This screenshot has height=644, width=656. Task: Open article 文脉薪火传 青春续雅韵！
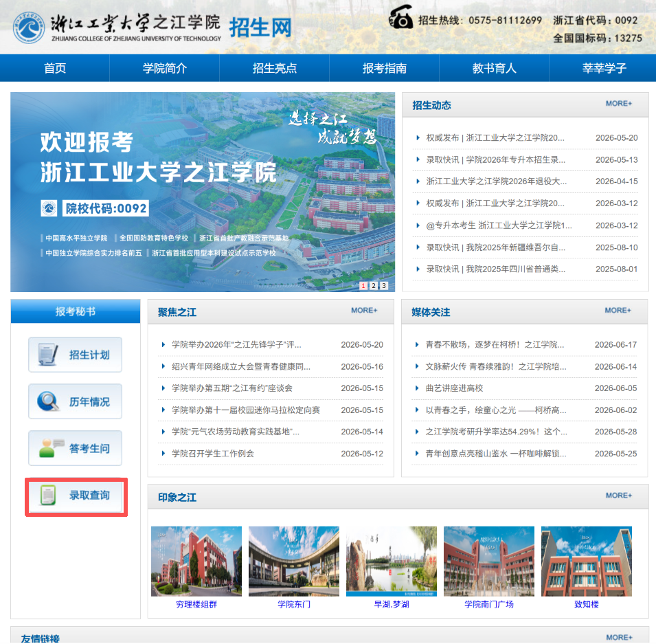pyautogui.click(x=496, y=366)
